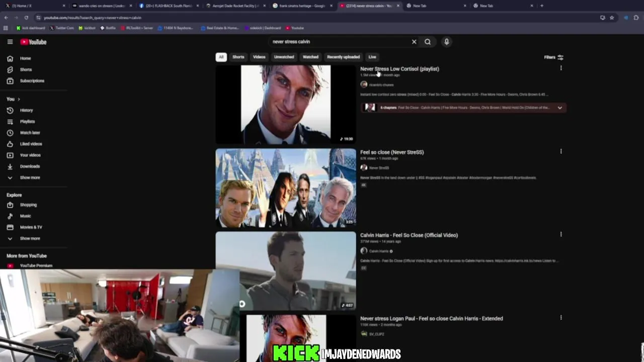Open the YouTube hamburger guide menu
This screenshot has height=362, width=644.
[10, 42]
